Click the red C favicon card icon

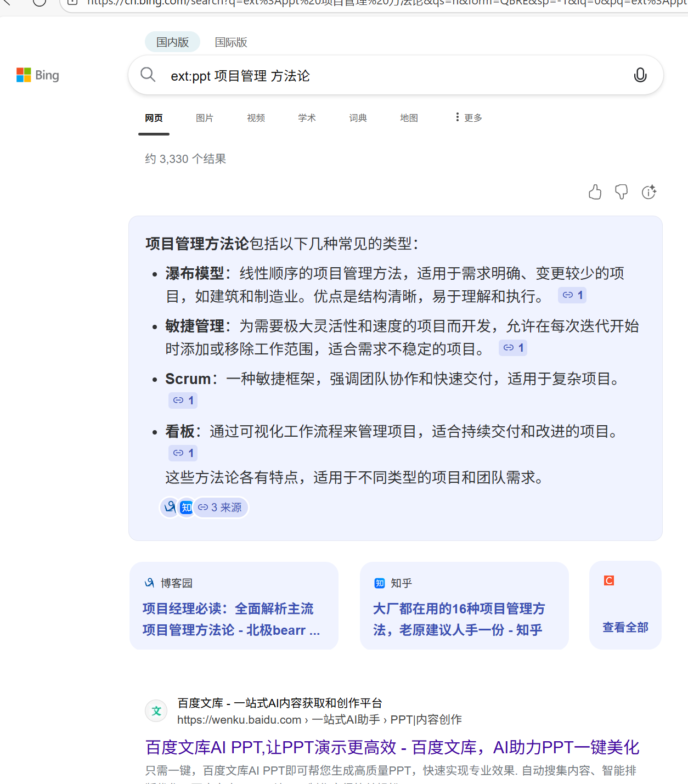pos(609,580)
